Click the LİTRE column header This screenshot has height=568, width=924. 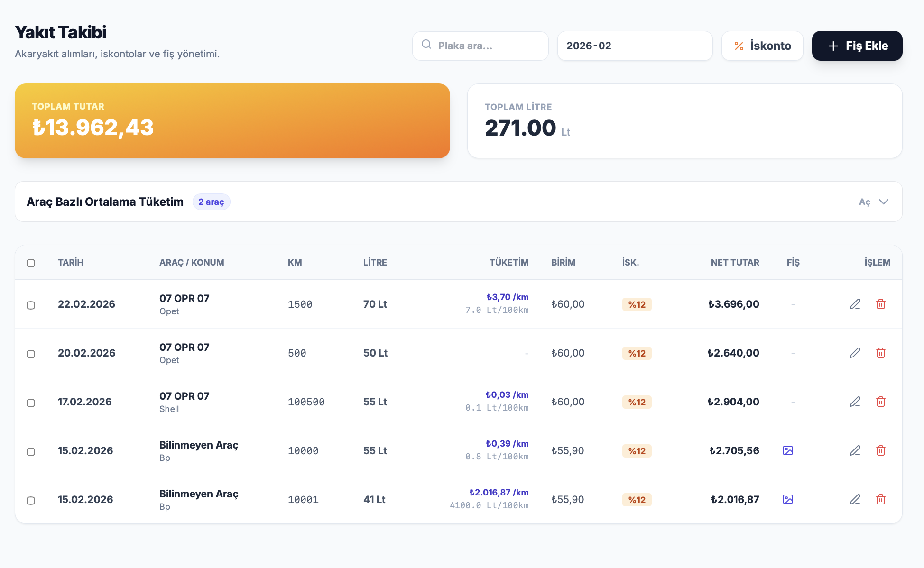[375, 262]
